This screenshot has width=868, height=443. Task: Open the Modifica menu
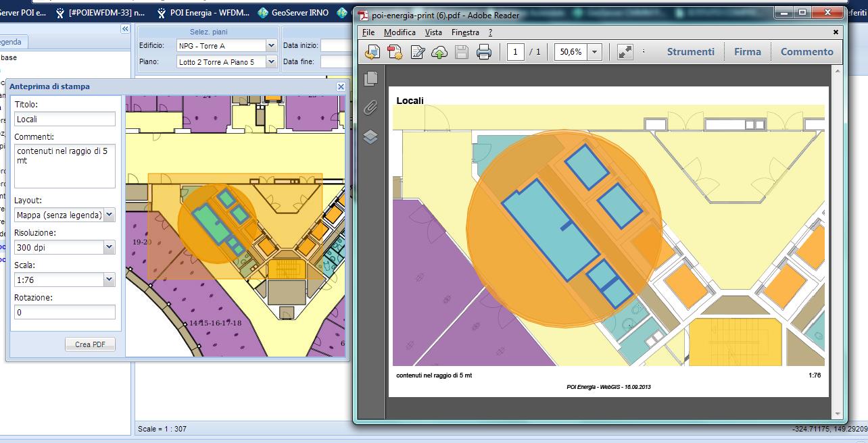click(400, 32)
